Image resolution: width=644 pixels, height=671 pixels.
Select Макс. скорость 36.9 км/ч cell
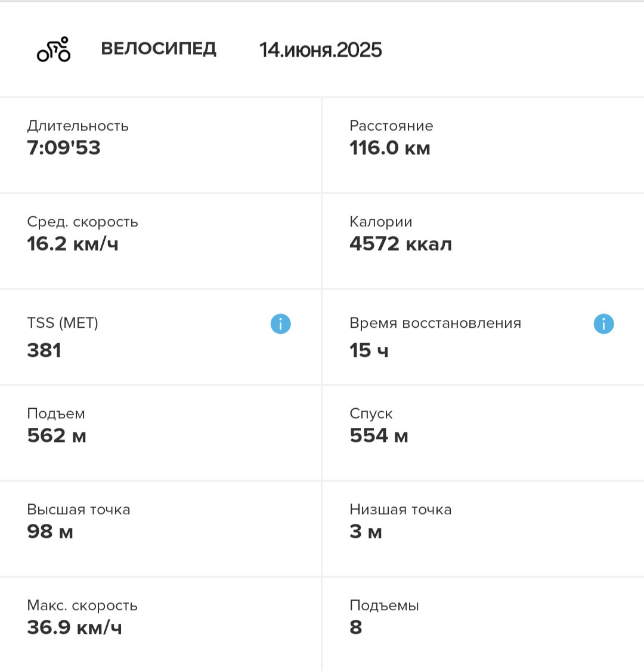coord(160,625)
